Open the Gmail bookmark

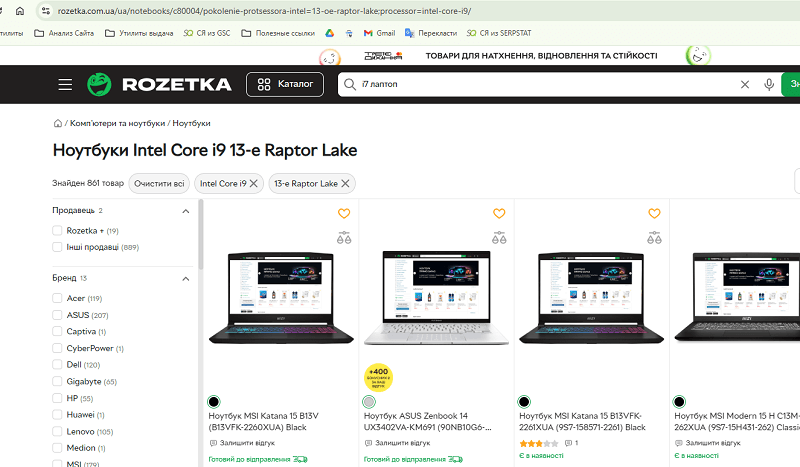379,33
